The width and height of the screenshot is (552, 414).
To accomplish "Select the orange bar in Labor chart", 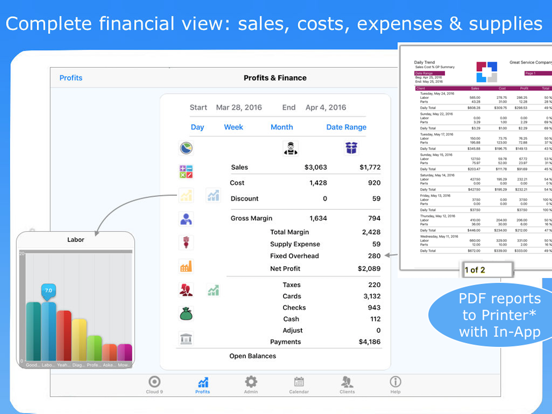I will point(109,352).
